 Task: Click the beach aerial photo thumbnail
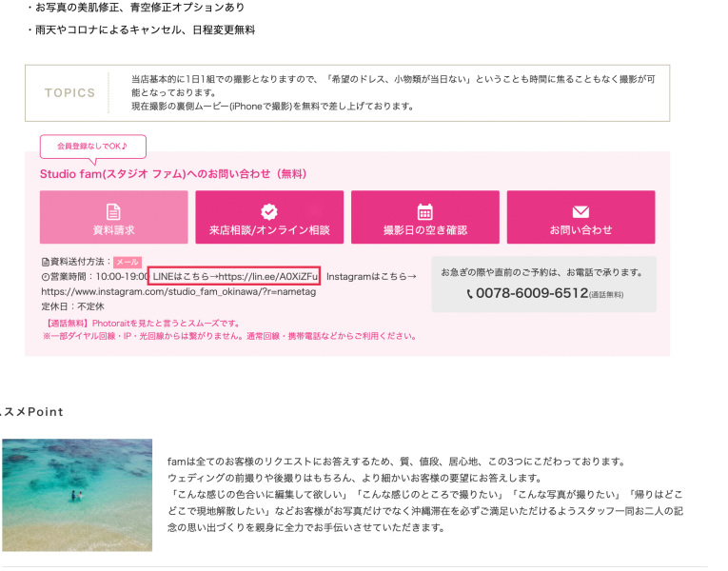coord(77,495)
